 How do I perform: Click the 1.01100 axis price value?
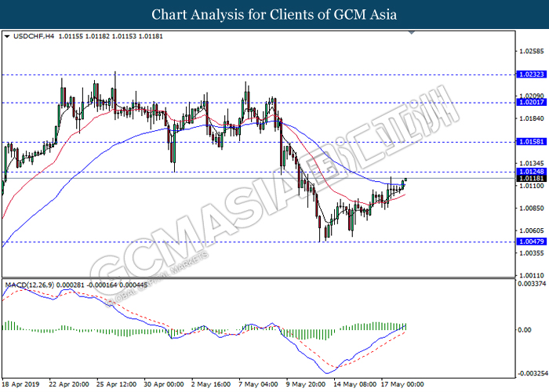point(532,186)
